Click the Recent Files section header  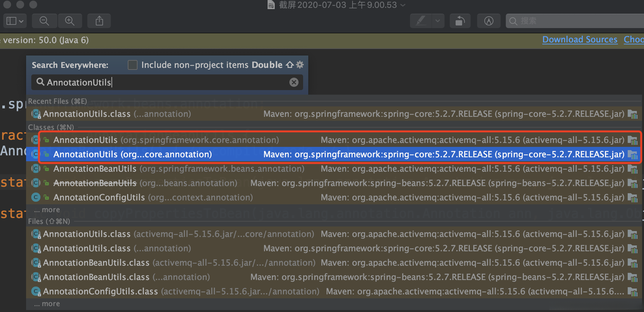[x=57, y=101]
